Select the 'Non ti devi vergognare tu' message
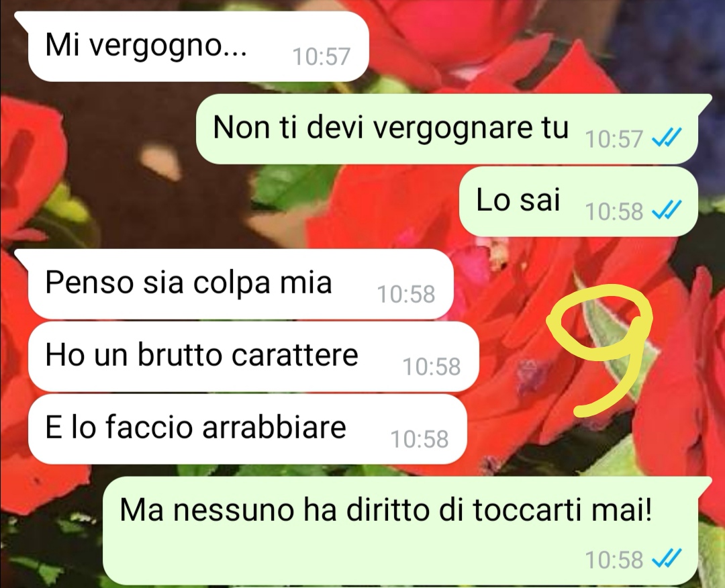This screenshot has height=588, width=725. coord(447,130)
